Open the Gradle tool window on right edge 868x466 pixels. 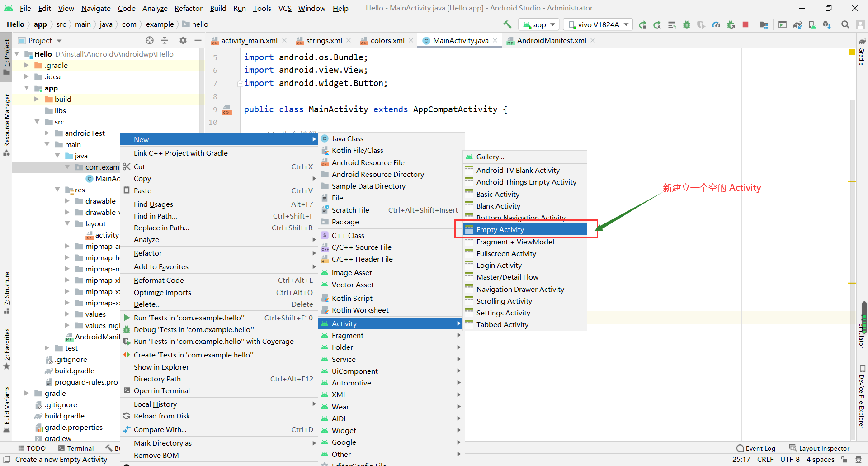point(862,52)
